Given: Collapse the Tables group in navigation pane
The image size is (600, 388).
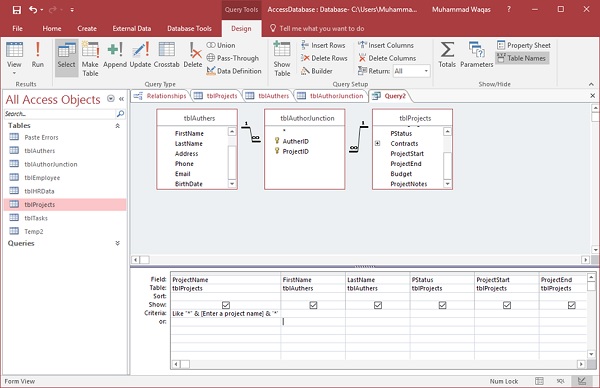Looking at the screenshot, I should point(117,126).
